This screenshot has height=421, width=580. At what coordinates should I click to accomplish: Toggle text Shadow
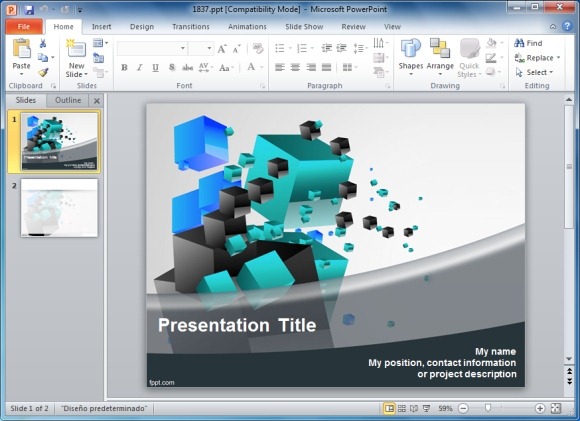click(172, 68)
